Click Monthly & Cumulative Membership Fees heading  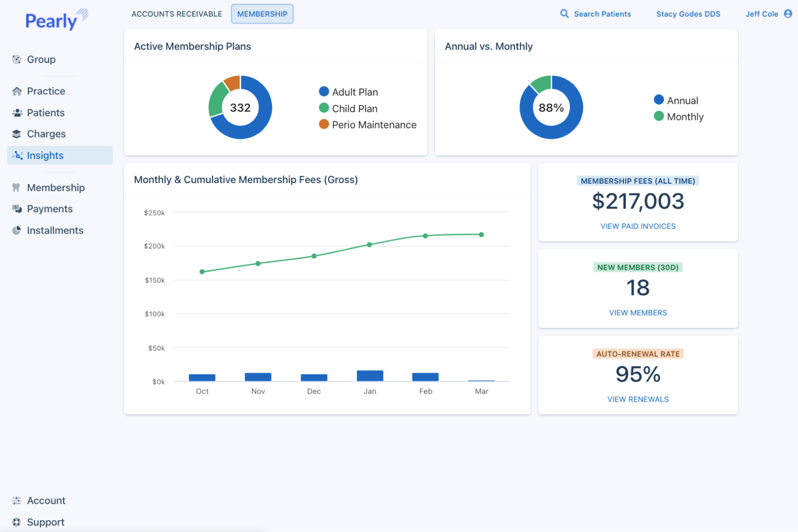(x=246, y=180)
